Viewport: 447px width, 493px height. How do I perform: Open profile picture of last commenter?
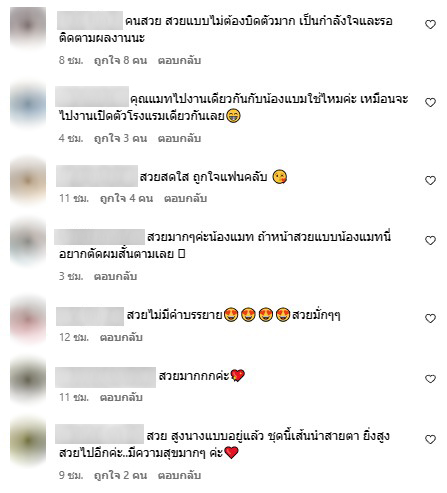[x=28, y=440]
